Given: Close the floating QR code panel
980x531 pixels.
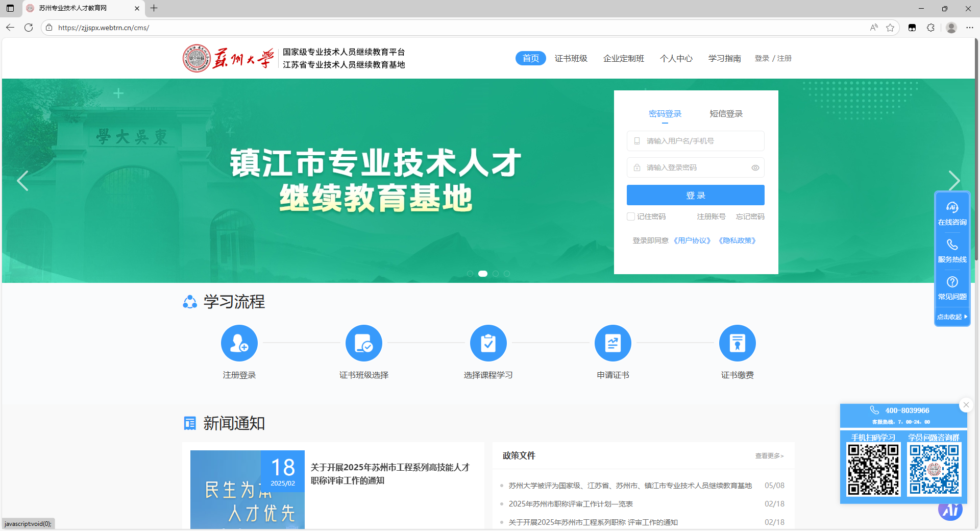Looking at the screenshot, I should coord(966,405).
